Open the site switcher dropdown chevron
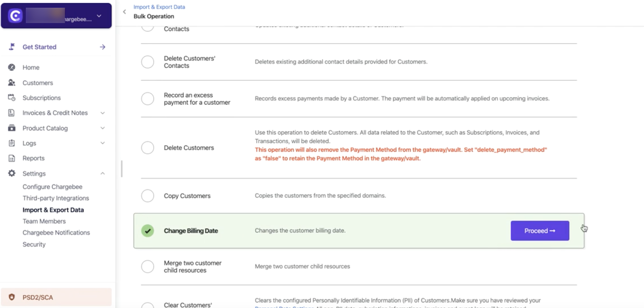 coord(99,16)
